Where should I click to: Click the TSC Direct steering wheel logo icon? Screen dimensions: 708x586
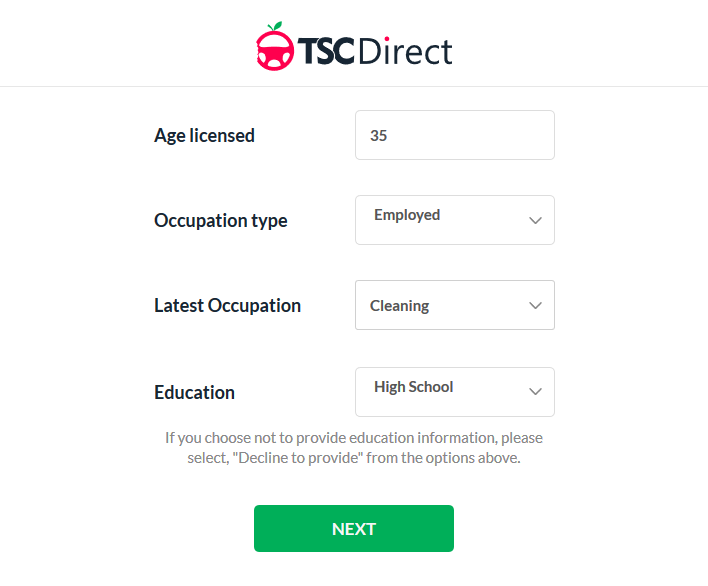(275, 52)
